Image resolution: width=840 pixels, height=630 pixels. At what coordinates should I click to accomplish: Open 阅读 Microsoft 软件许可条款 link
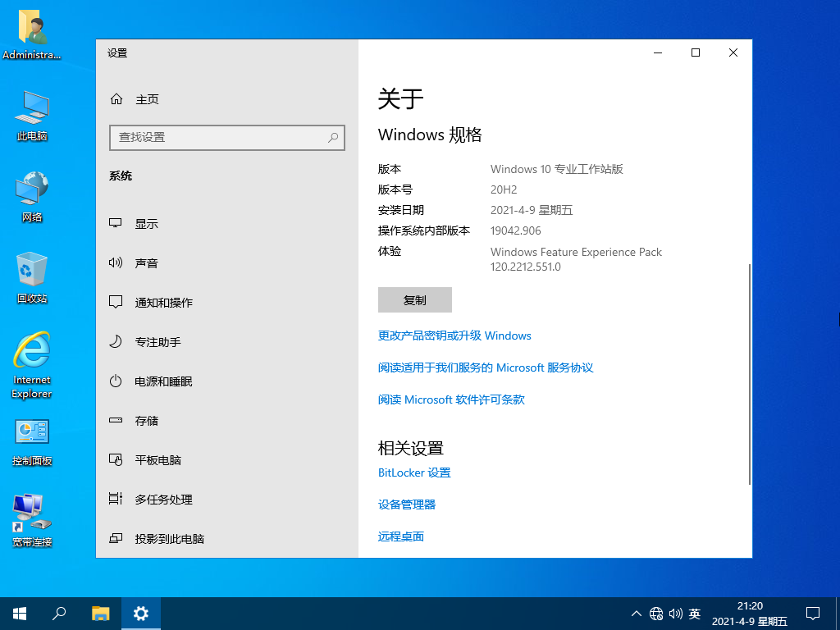[x=451, y=399]
